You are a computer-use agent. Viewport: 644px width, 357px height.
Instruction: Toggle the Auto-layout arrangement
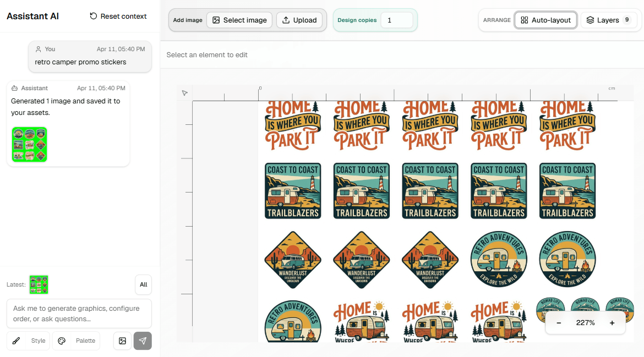(546, 20)
